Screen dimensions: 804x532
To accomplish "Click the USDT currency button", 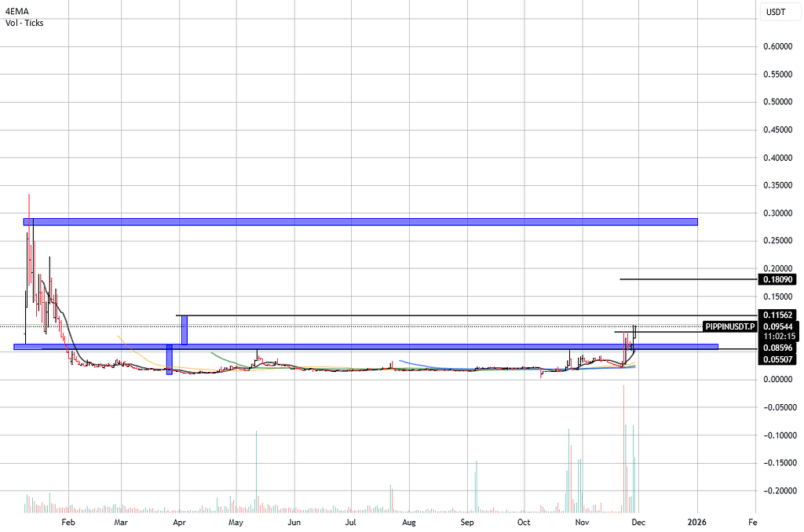I will (x=777, y=12).
